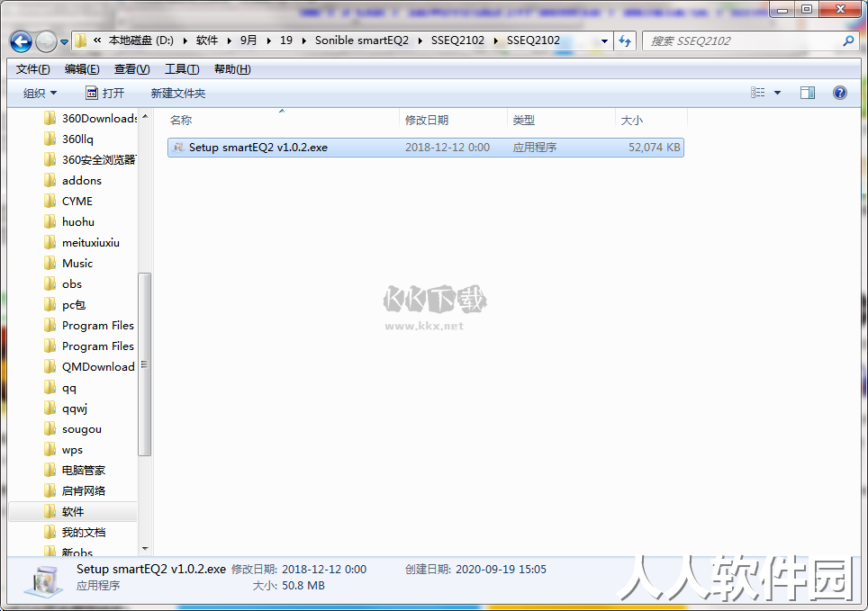
Task: Click the 52,074 KB size cell
Action: (x=654, y=148)
